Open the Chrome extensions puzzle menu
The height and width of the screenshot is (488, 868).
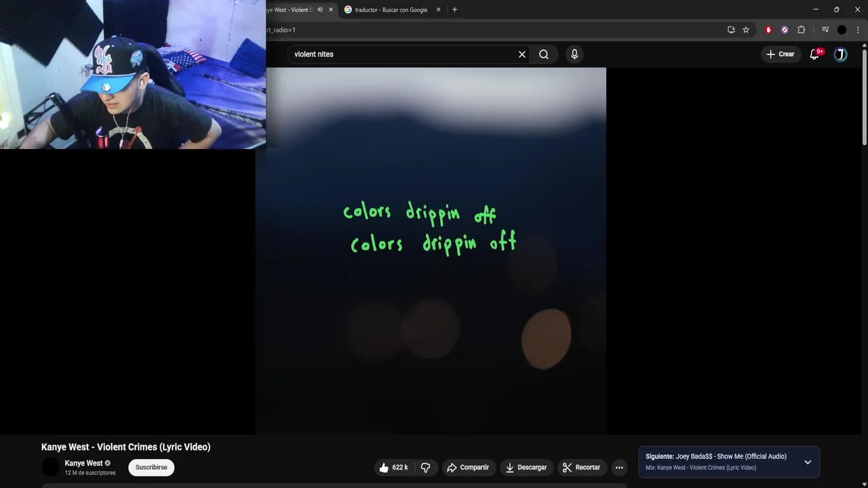[x=801, y=30]
